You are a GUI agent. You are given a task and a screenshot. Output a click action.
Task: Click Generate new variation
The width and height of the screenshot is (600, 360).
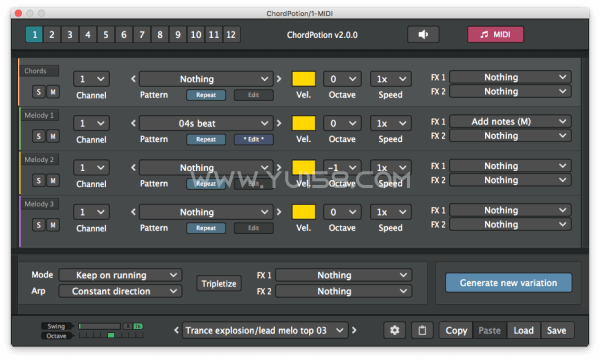pyautogui.click(x=509, y=283)
